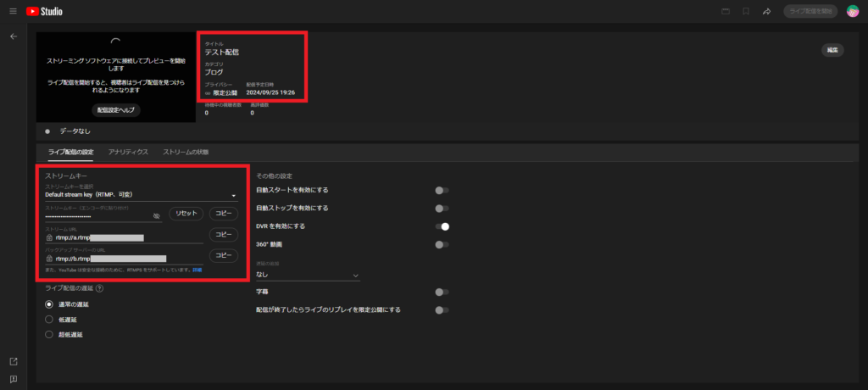The image size is (868, 390).
Task: Open the hamburger menu beside YouTube Studio logo
Action: pos(13,11)
